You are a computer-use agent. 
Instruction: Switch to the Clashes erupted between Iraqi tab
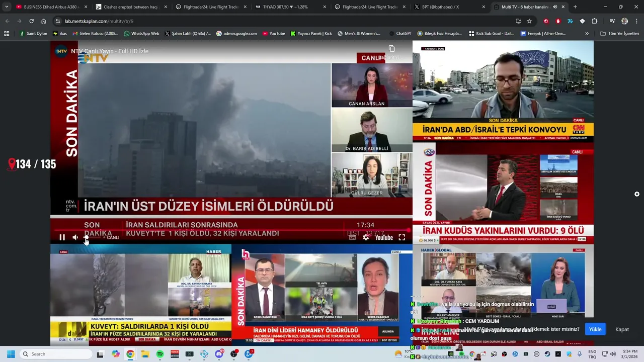[x=131, y=7]
